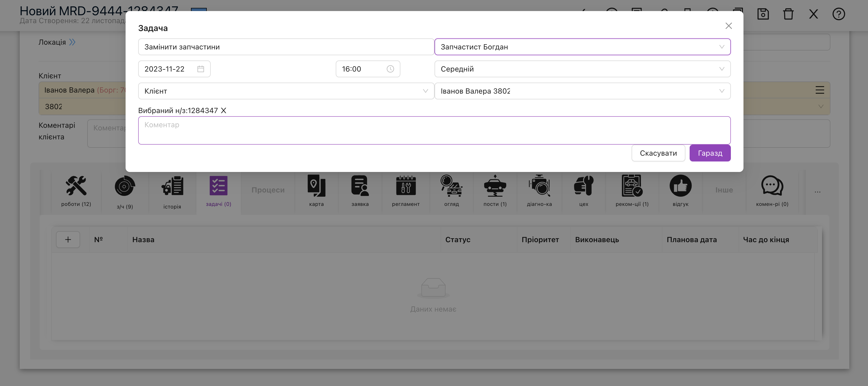This screenshot has width=868, height=386.
Task: Click the Скасувати cancel button
Action: (x=658, y=153)
